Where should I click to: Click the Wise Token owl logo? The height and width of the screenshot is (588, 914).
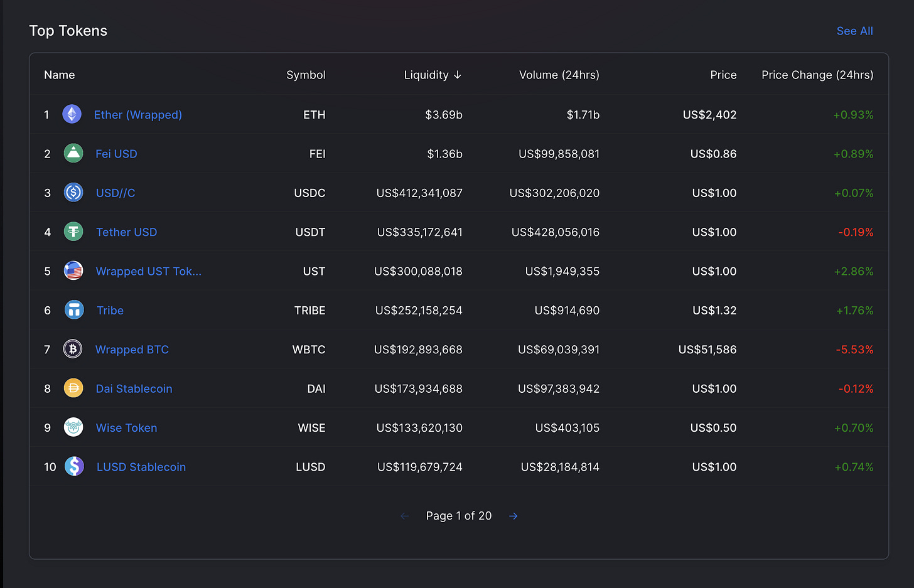[73, 427]
